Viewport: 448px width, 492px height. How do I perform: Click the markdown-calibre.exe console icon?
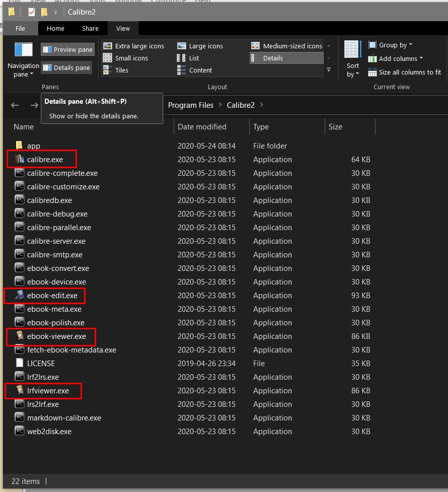tap(20, 417)
